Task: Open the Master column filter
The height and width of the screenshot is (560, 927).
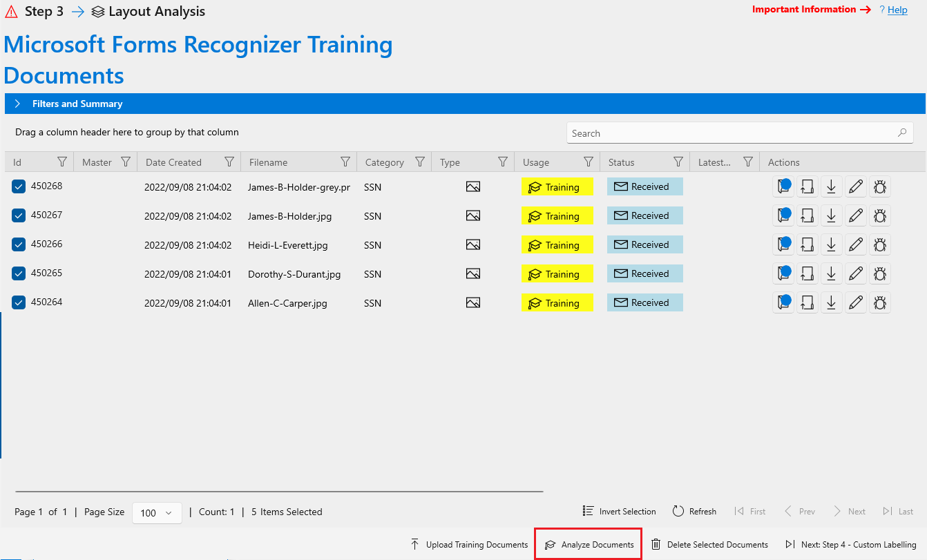Action: click(x=126, y=162)
